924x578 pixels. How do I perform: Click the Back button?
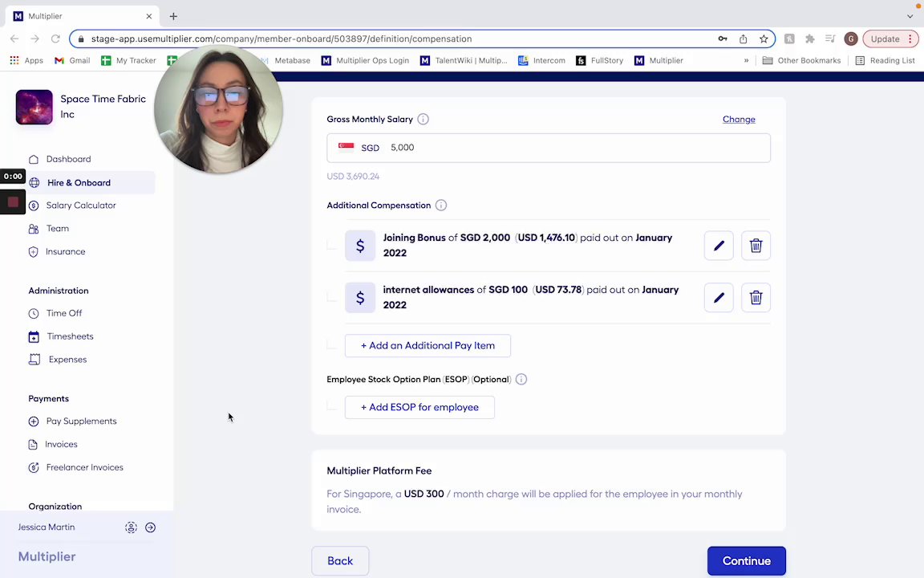pos(340,561)
